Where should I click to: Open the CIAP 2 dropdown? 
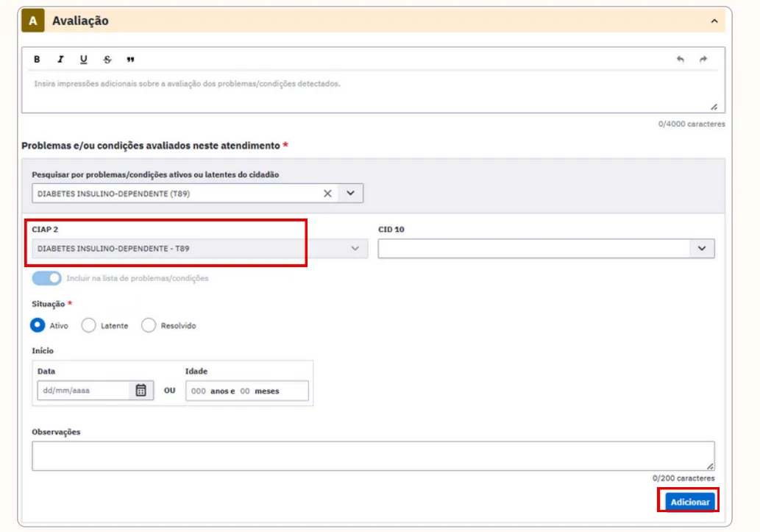coord(199,248)
